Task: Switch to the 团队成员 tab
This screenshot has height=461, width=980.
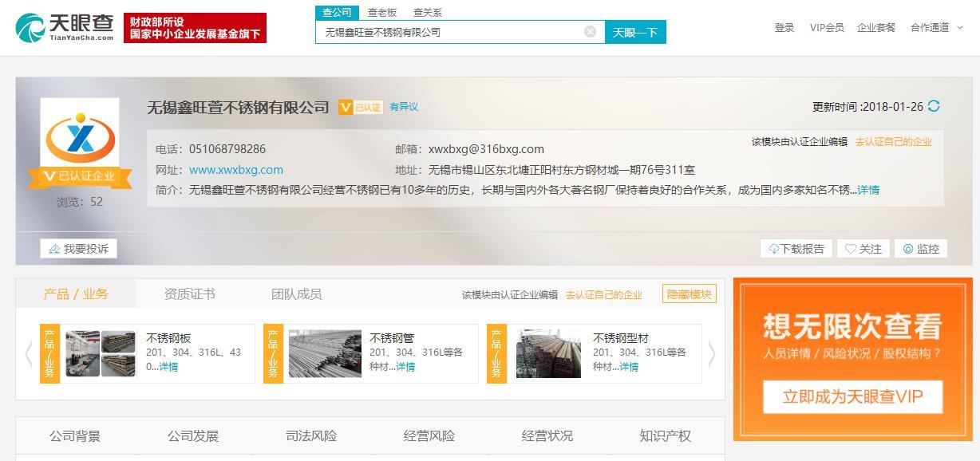Action: point(297,294)
